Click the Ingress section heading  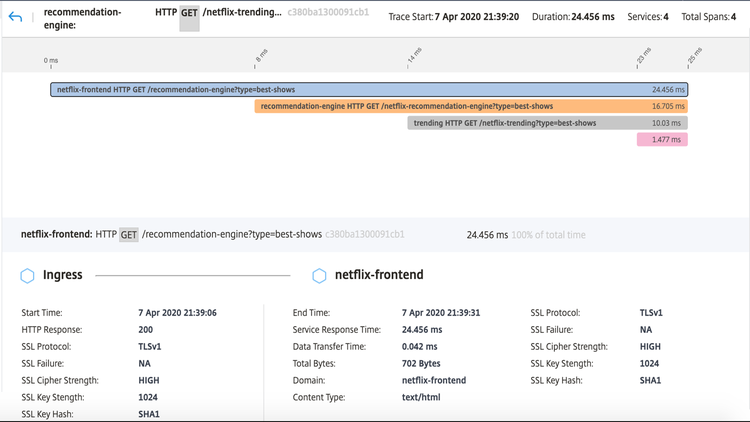click(63, 275)
